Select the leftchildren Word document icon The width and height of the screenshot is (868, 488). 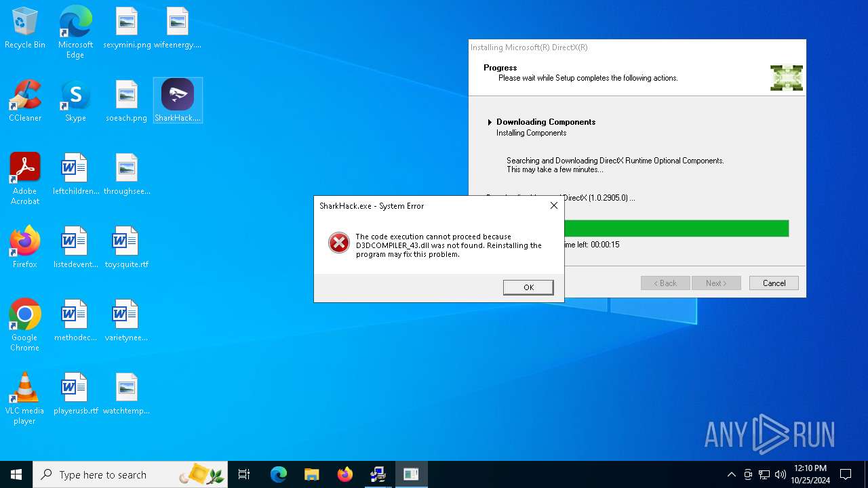(x=75, y=174)
